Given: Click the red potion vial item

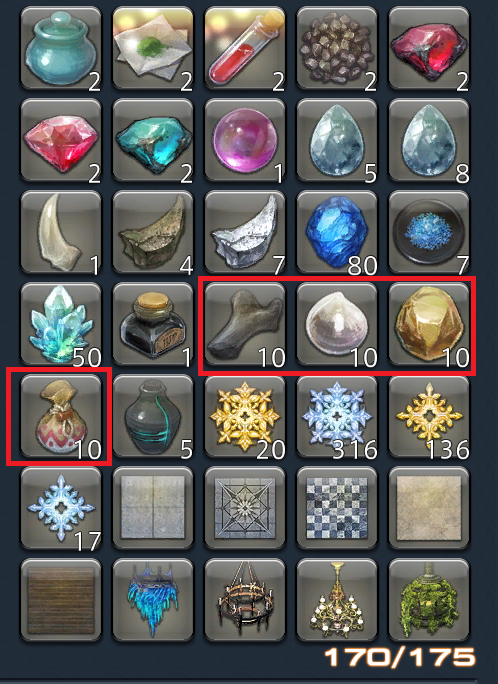Looking at the screenshot, I should click(245, 48).
